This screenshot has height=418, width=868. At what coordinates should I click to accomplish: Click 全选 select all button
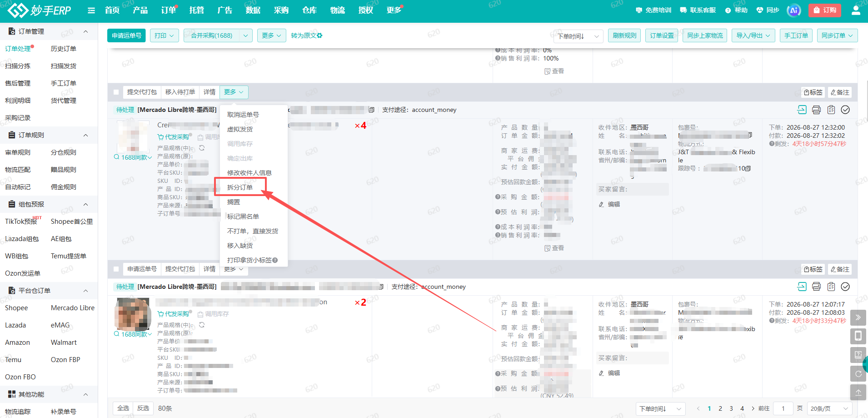click(123, 408)
